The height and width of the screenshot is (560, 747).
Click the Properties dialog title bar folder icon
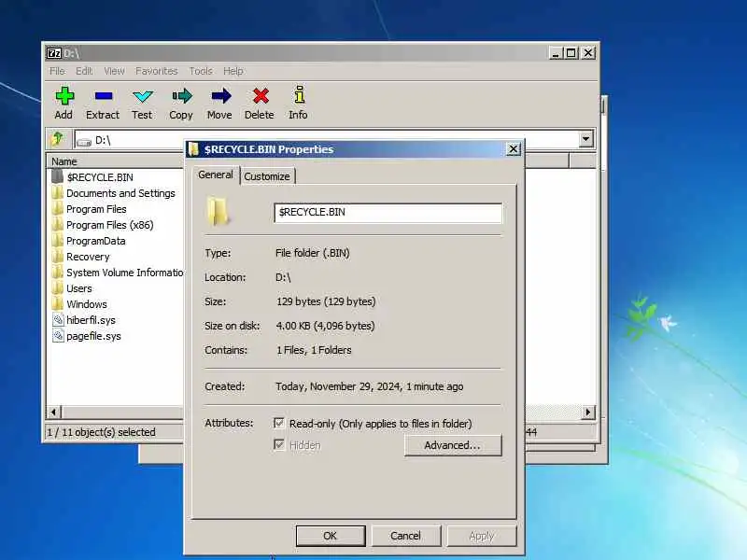pos(193,149)
